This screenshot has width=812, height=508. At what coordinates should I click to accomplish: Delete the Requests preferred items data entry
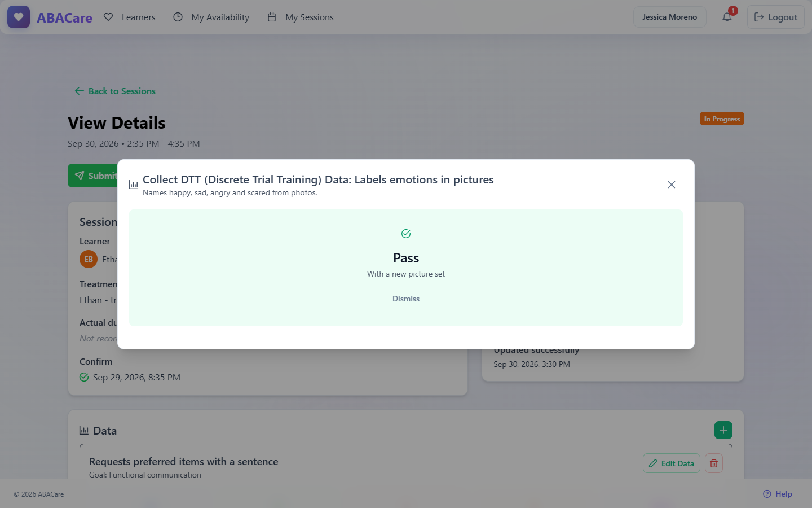click(x=714, y=463)
